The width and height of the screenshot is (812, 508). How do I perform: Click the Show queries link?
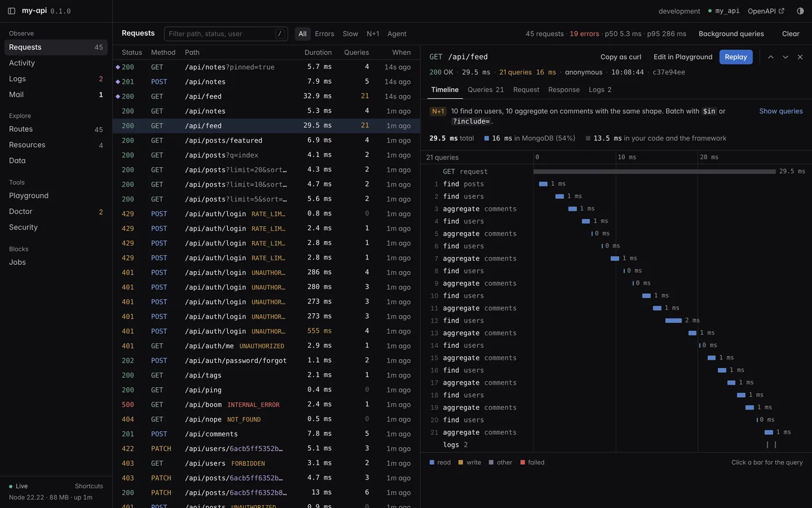pyautogui.click(x=781, y=111)
